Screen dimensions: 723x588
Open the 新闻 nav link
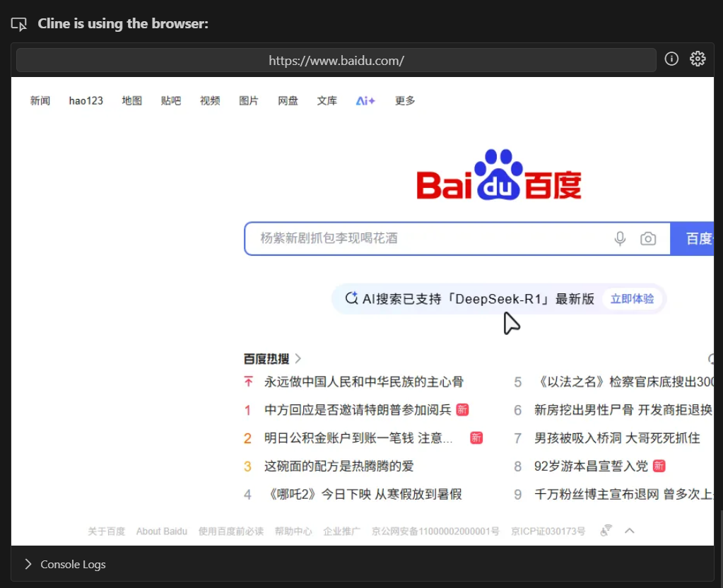[x=40, y=100]
